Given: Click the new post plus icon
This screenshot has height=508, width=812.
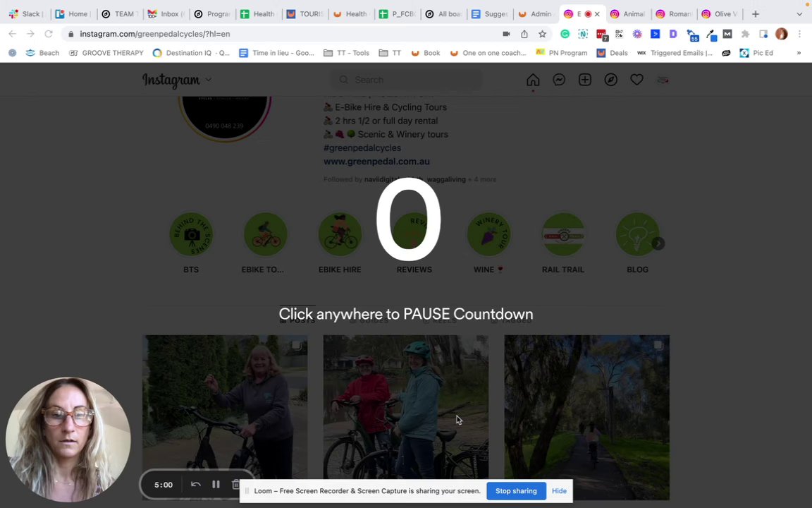Looking at the screenshot, I should tap(584, 80).
